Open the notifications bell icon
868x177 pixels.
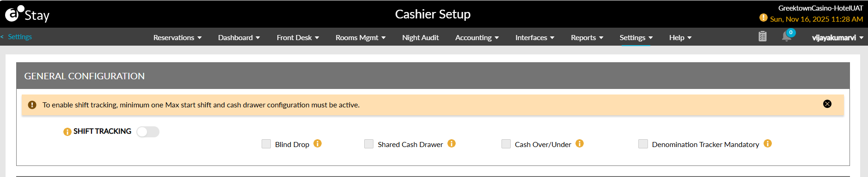coord(787,36)
